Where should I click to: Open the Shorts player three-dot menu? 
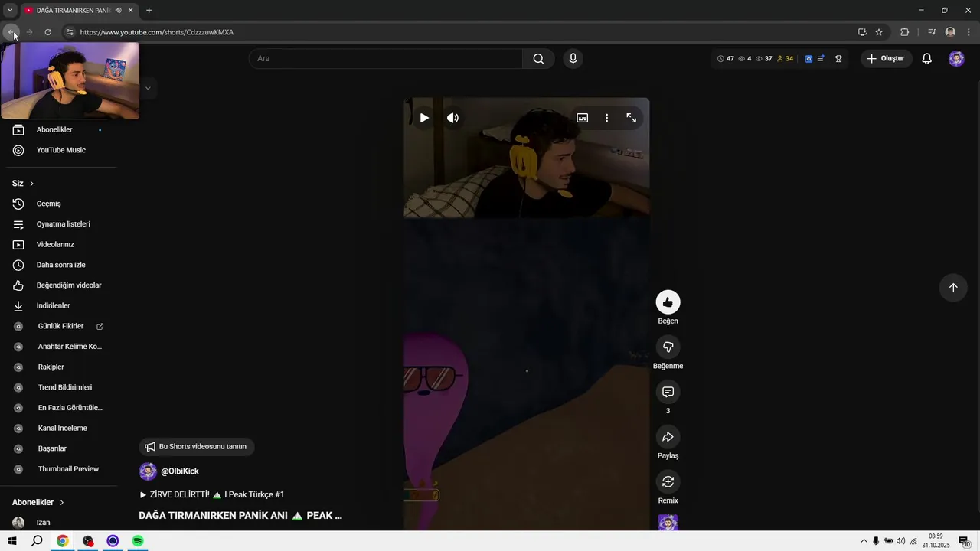point(606,118)
